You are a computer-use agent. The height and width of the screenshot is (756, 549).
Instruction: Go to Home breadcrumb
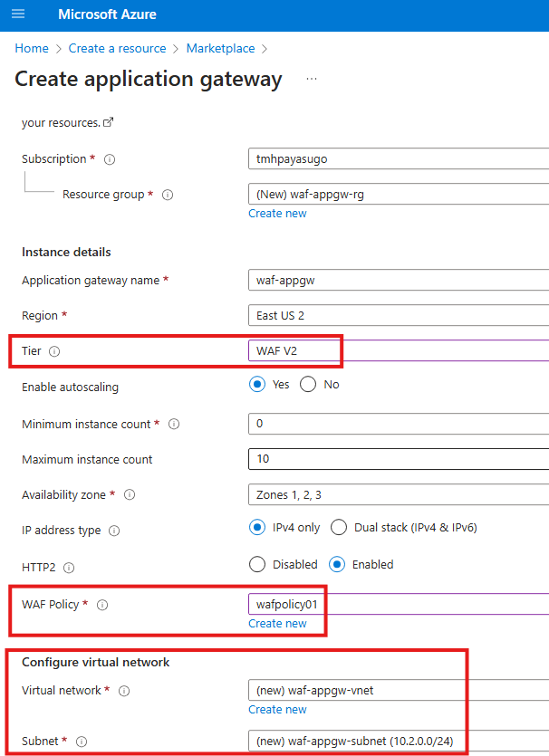coord(32,48)
